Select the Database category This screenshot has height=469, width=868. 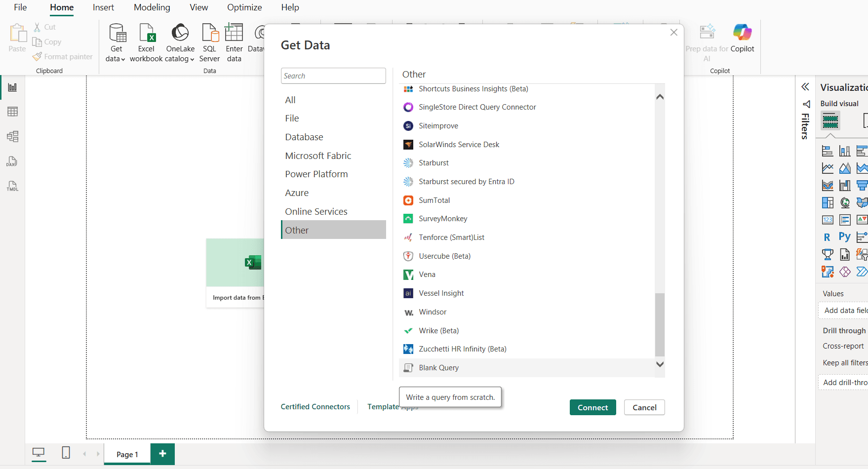point(333,137)
